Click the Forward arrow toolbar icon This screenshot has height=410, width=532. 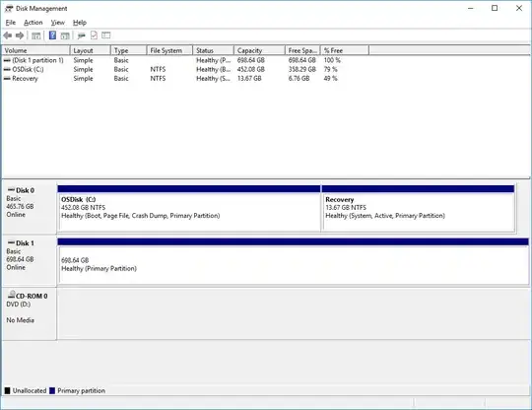click(20, 35)
